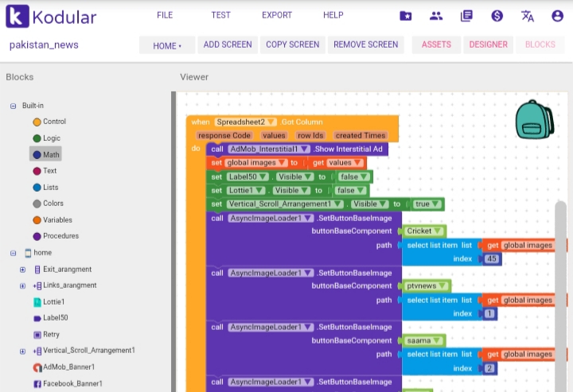Viewport: 573px width, 392px height.
Task: Click the viewer vertical scrollbar
Action: [x=560, y=296]
